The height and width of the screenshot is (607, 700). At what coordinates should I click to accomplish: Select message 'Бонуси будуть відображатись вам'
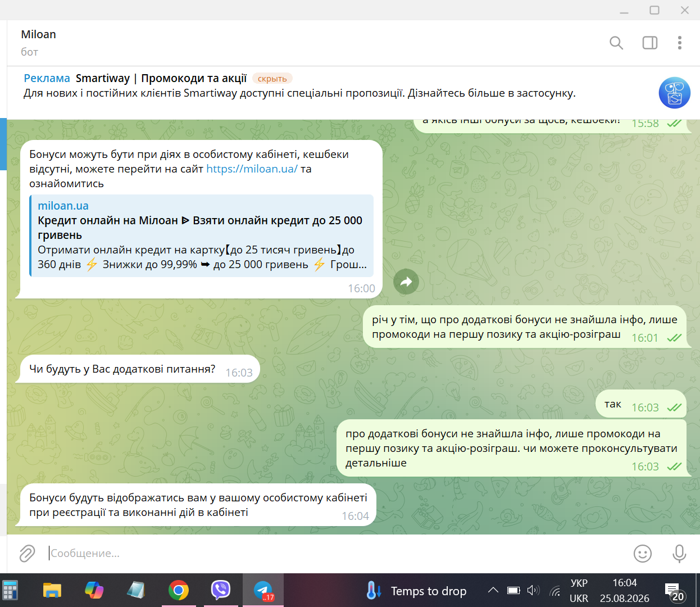196,505
